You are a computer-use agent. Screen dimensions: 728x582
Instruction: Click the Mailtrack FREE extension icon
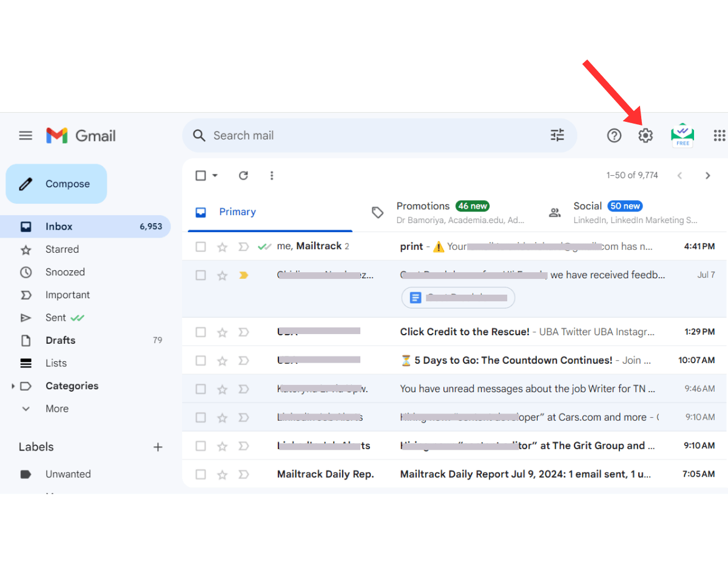click(x=682, y=135)
